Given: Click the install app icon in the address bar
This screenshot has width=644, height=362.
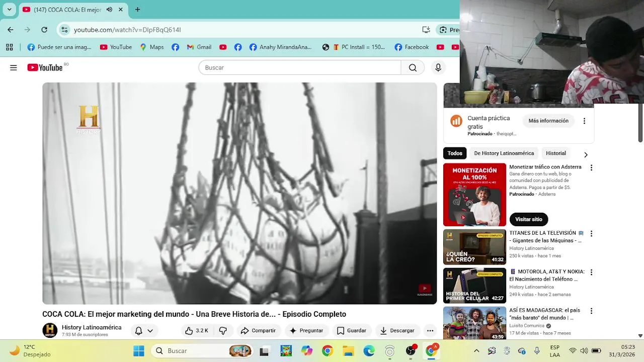Looking at the screenshot, I should tap(426, 30).
